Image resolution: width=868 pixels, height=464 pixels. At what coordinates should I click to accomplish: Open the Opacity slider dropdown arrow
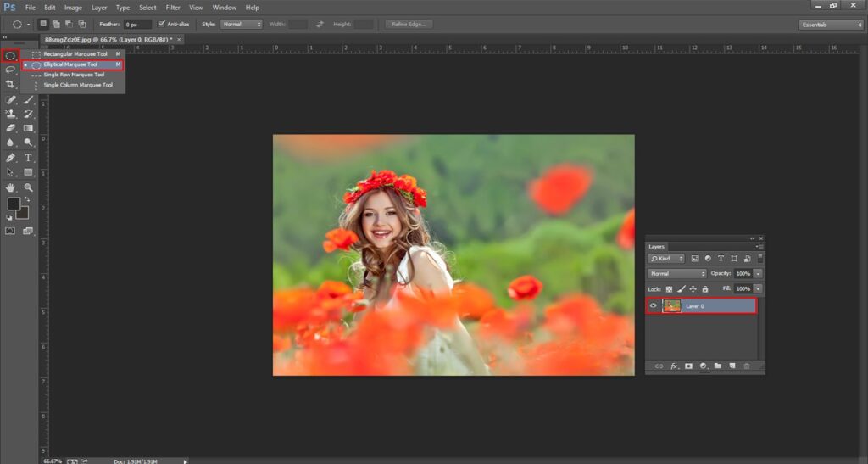point(758,273)
